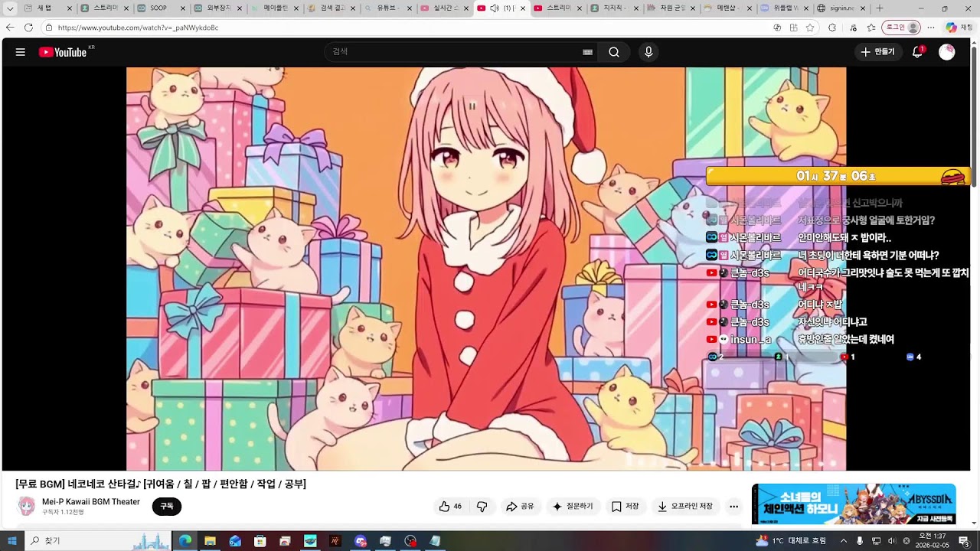Open Microsoft Store from the taskbar
The image size is (980, 551).
click(x=260, y=541)
